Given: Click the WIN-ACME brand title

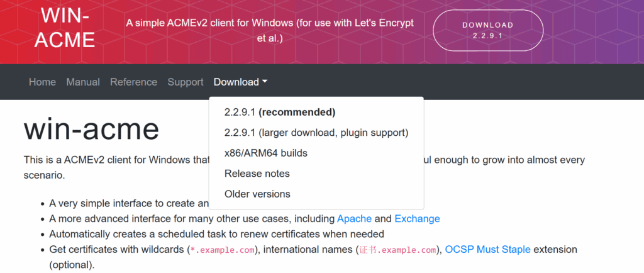Looking at the screenshot, I should 65,28.
